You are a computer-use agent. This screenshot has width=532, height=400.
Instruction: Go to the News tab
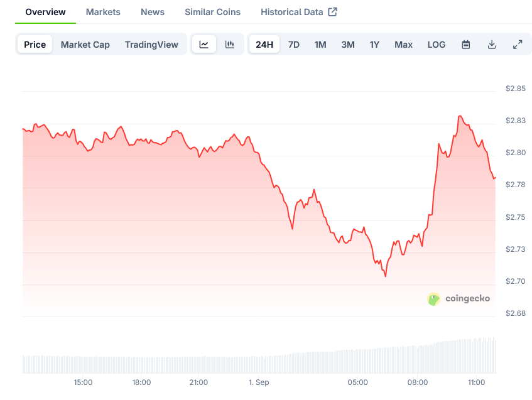pyautogui.click(x=153, y=12)
